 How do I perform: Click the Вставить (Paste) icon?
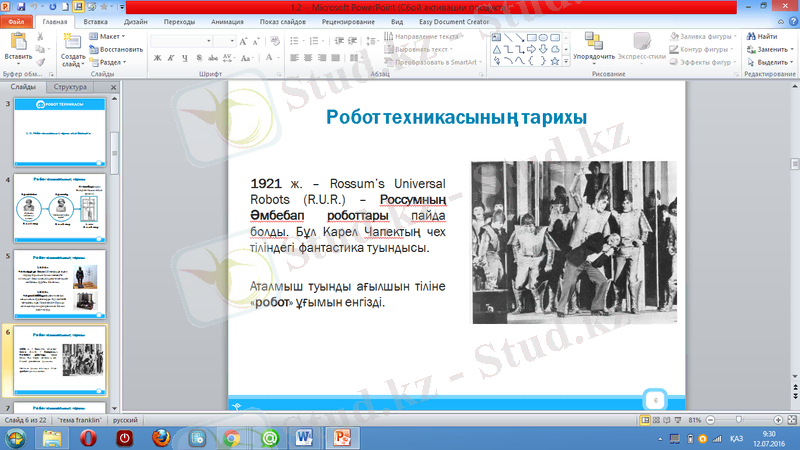point(18,40)
